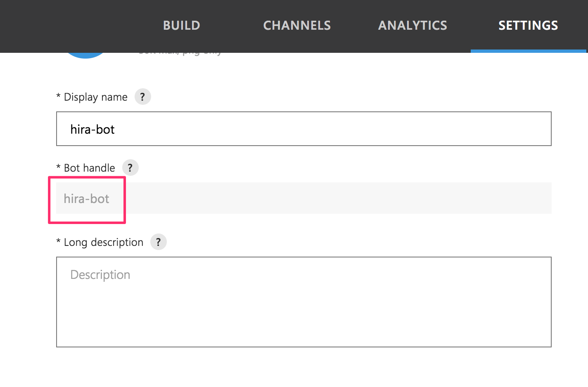The height and width of the screenshot is (387, 588).
Task: Click the highlighted hira-bot handle value
Action: click(86, 198)
